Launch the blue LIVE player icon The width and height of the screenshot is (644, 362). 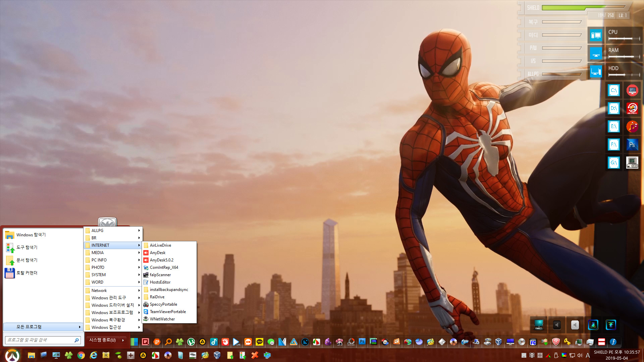click(x=236, y=342)
